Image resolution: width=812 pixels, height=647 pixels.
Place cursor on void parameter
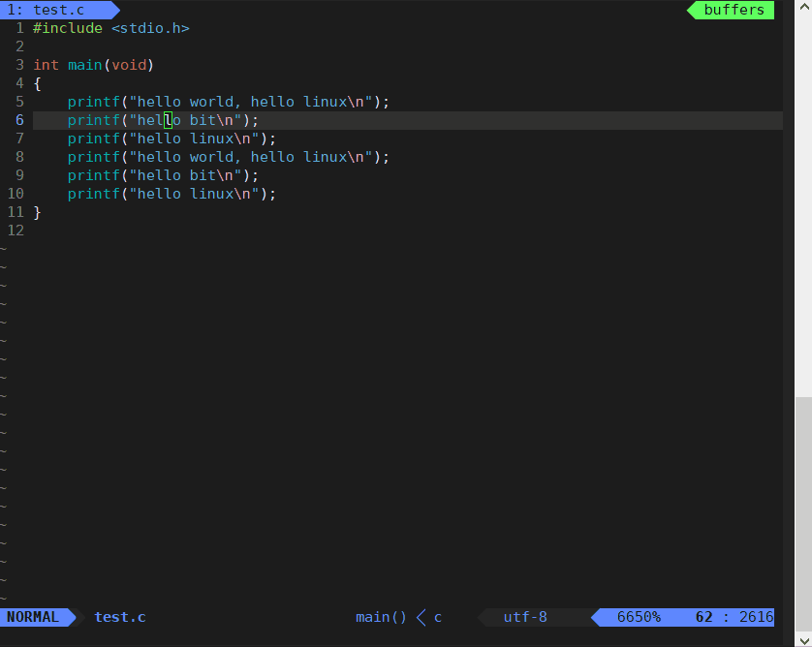click(x=129, y=65)
